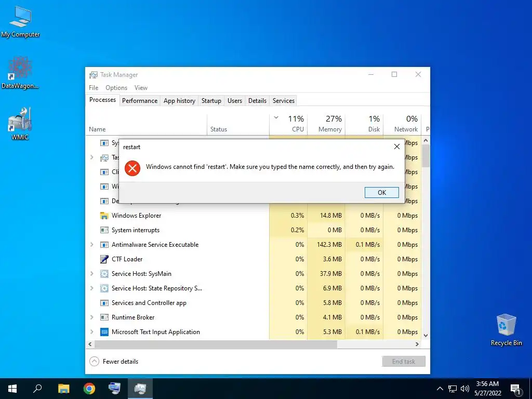Collapse view with Fewer details
Screen dimensions: 532x399
114,362
